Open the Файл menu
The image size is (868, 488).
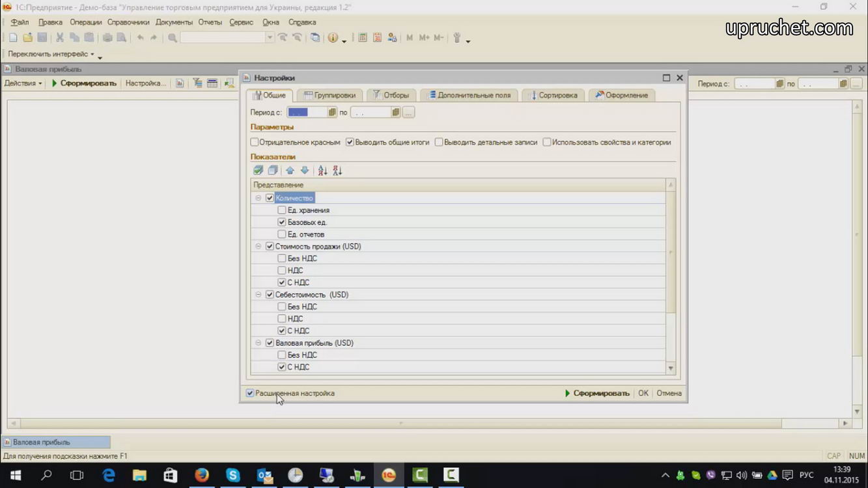20,22
